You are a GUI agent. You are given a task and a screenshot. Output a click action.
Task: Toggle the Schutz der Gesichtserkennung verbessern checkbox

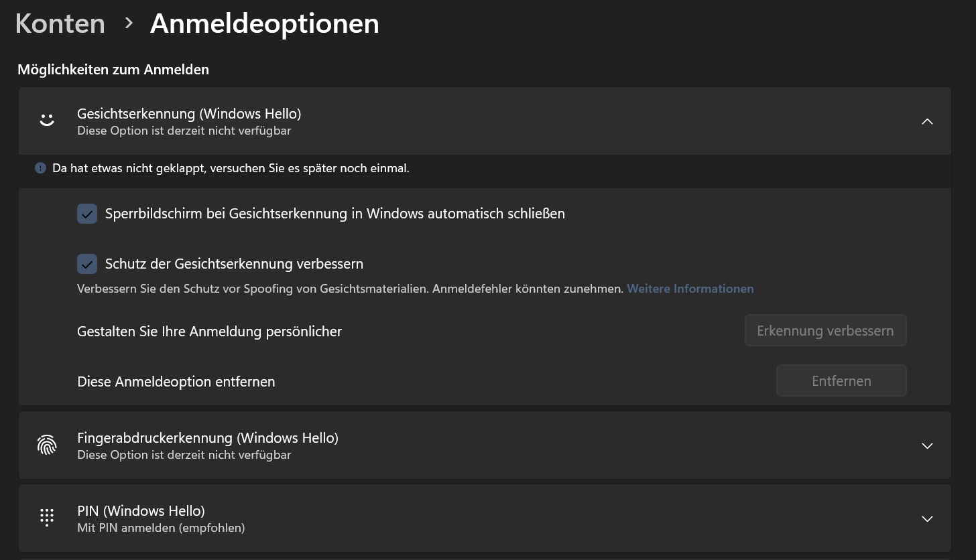pyautogui.click(x=87, y=264)
